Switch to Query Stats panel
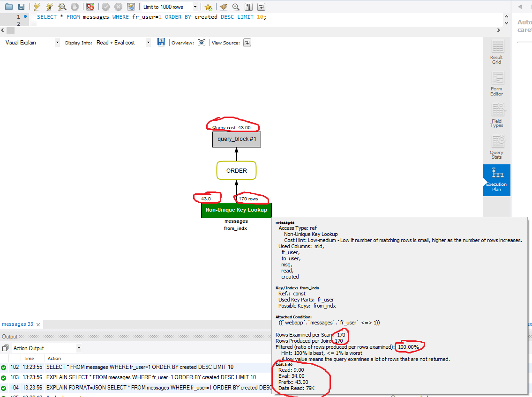532x397 pixels. click(x=497, y=147)
